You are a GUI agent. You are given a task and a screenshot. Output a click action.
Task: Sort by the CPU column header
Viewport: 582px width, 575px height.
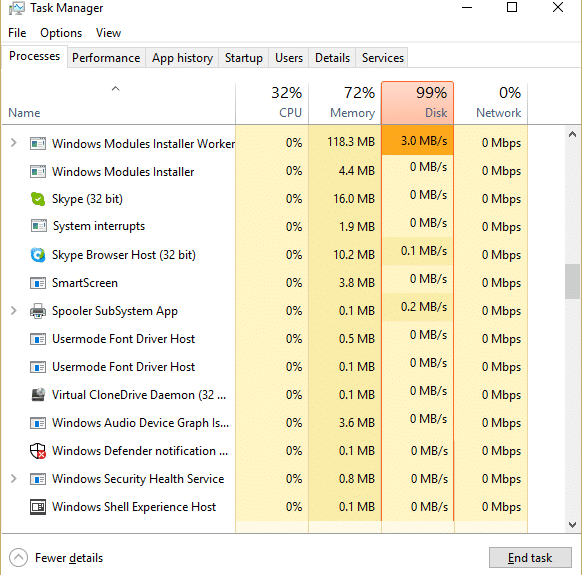point(272,103)
